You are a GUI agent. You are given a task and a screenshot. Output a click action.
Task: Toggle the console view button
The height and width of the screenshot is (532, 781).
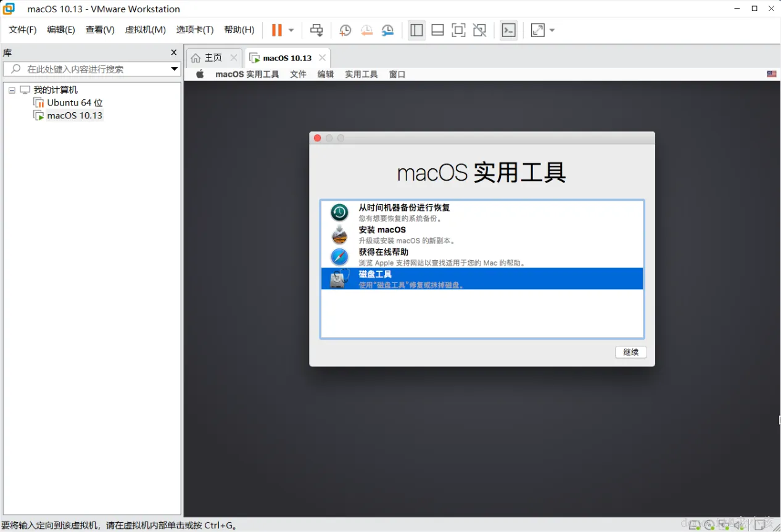pyautogui.click(x=508, y=30)
